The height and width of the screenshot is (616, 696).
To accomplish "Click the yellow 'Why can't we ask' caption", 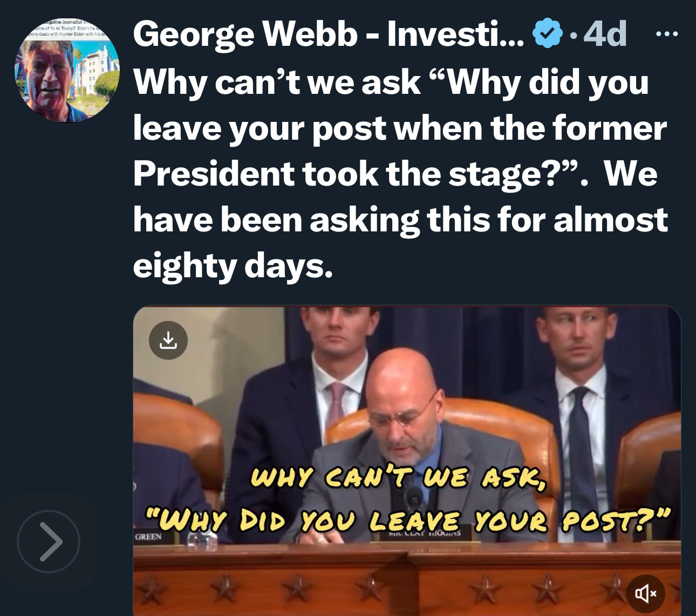I will [x=399, y=477].
